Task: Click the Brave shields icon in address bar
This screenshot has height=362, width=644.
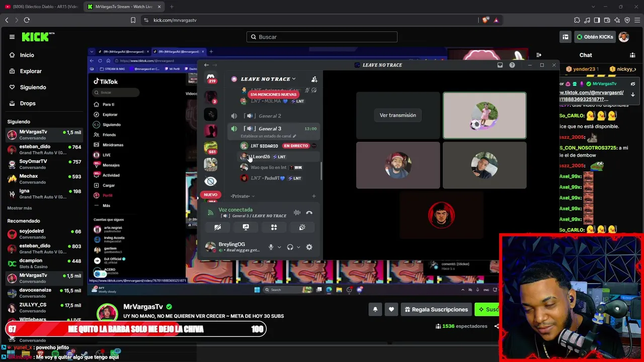Action: click(486, 20)
